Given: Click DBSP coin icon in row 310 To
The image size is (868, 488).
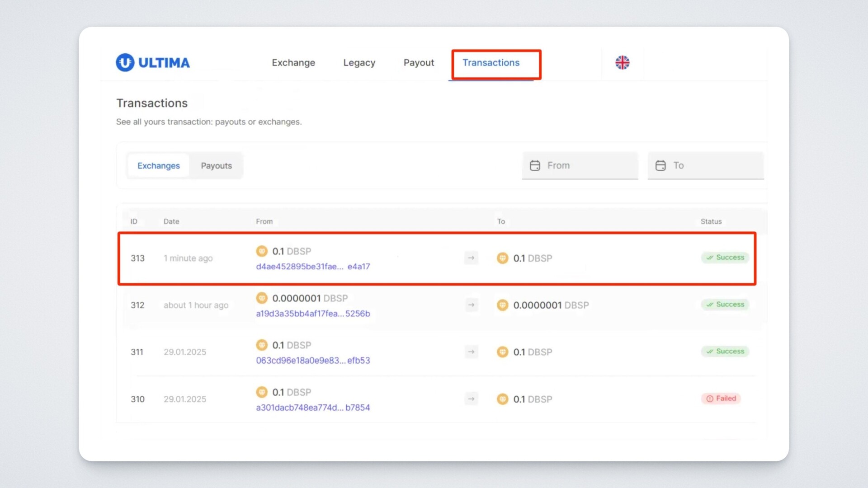Looking at the screenshot, I should [502, 399].
